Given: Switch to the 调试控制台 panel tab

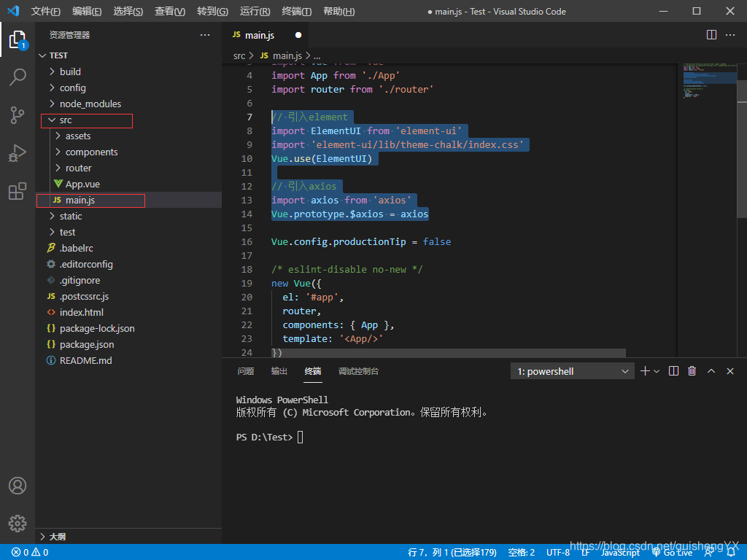Looking at the screenshot, I should [x=359, y=371].
